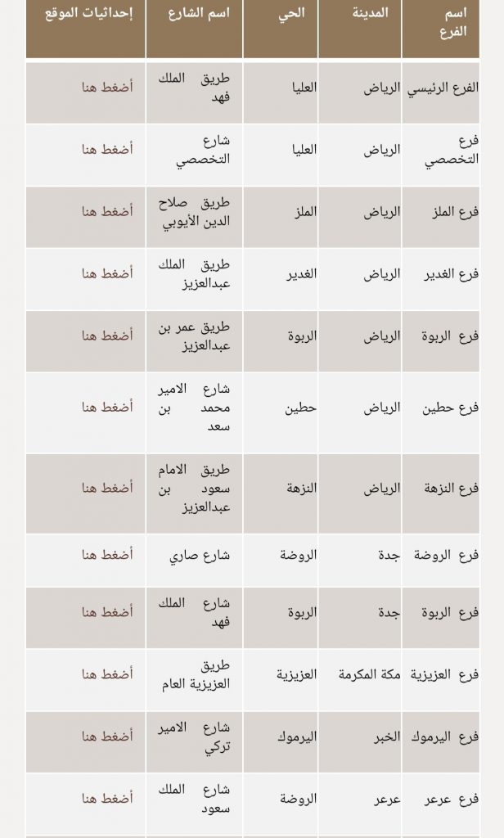Image resolution: width=504 pixels, height=838 pixels.
Task: Click 'أضغط هنا' for Jeddah فرع الربوة
Action: [107, 612]
